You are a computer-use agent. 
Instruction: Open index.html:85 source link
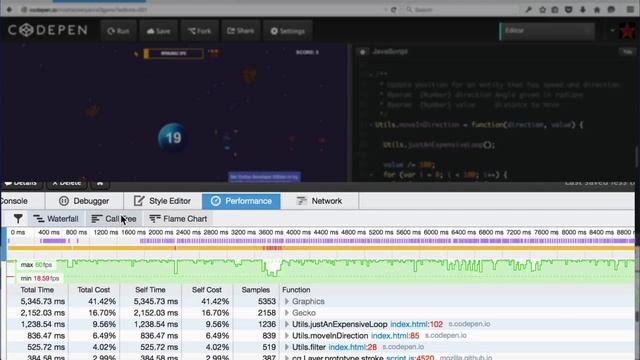[395, 336]
